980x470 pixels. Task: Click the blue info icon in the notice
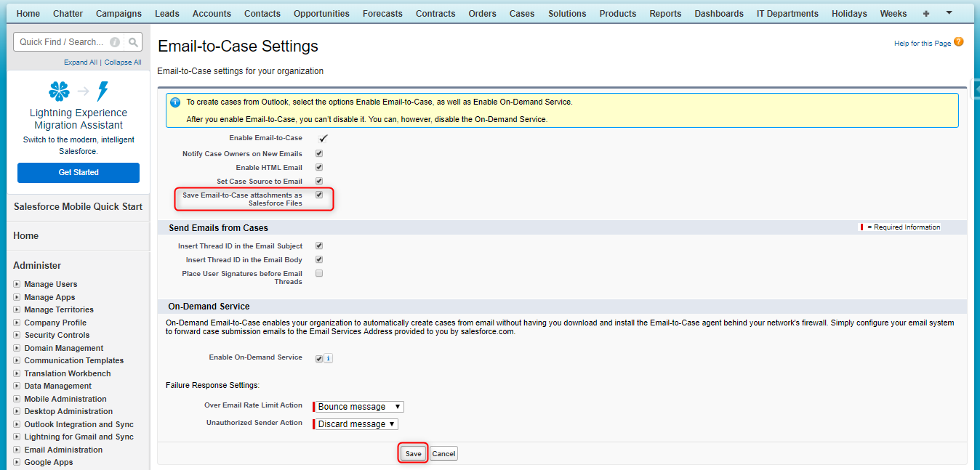tap(175, 102)
